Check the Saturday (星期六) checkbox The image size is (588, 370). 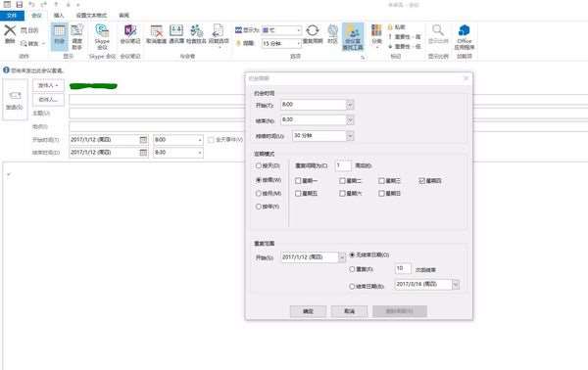[x=342, y=194]
